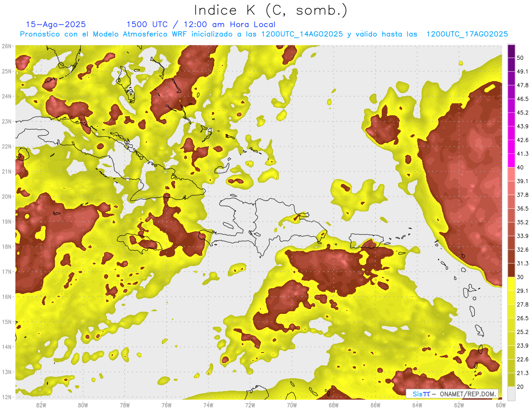The height and width of the screenshot is (411, 532).
Task: Click the colorbar value 22.6
Action: [523, 360]
